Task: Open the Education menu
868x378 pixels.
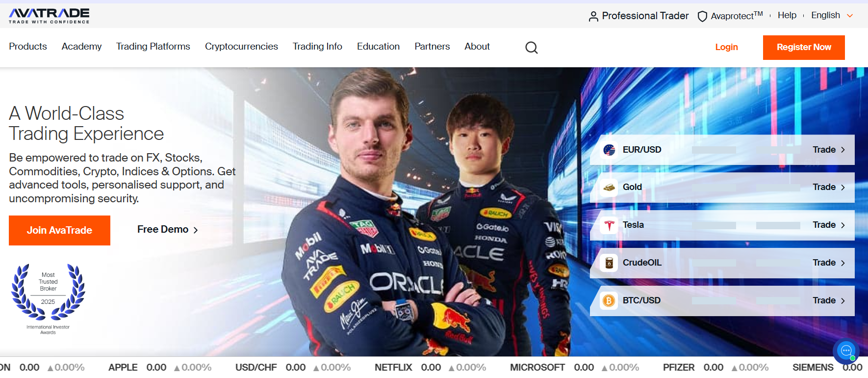Action: [x=378, y=46]
